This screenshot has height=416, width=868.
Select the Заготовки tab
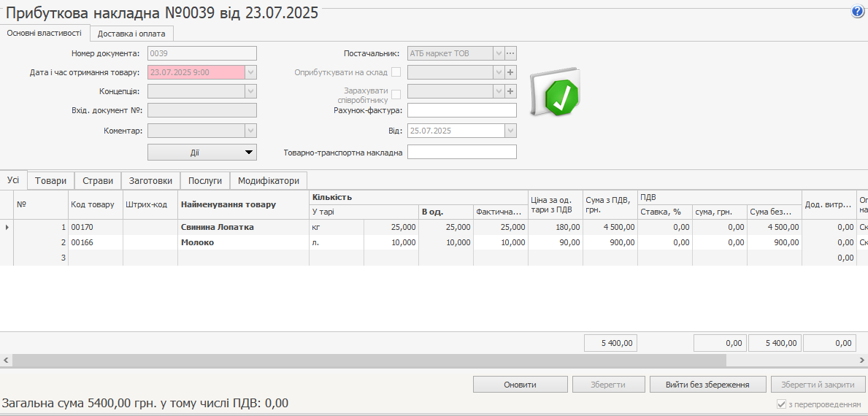[x=150, y=181]
